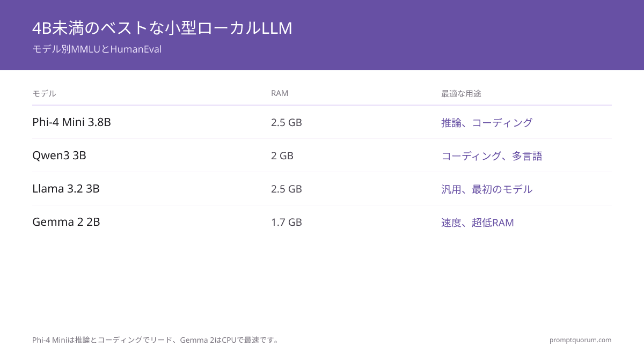Click the '1.7 GB' RAM value
This screenshot has width=644, height=362.
click(287, 222)
